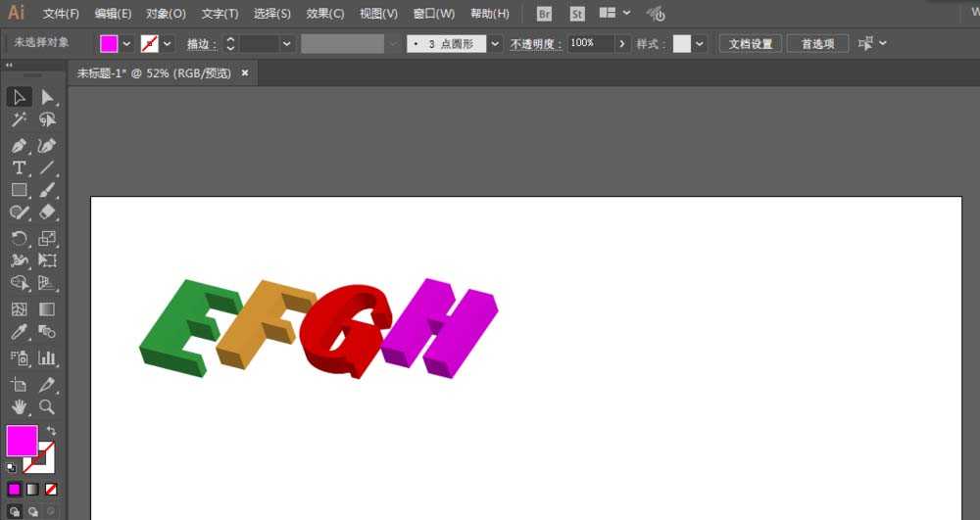Select the Direct Selection tool

[47, 97]
